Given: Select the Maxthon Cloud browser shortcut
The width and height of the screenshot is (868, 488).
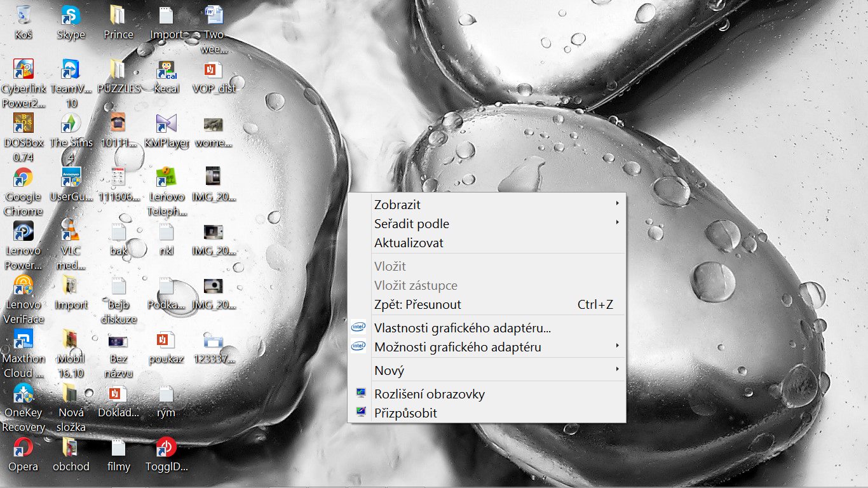Looking at the screenshot, I should [x=24, y=339].
